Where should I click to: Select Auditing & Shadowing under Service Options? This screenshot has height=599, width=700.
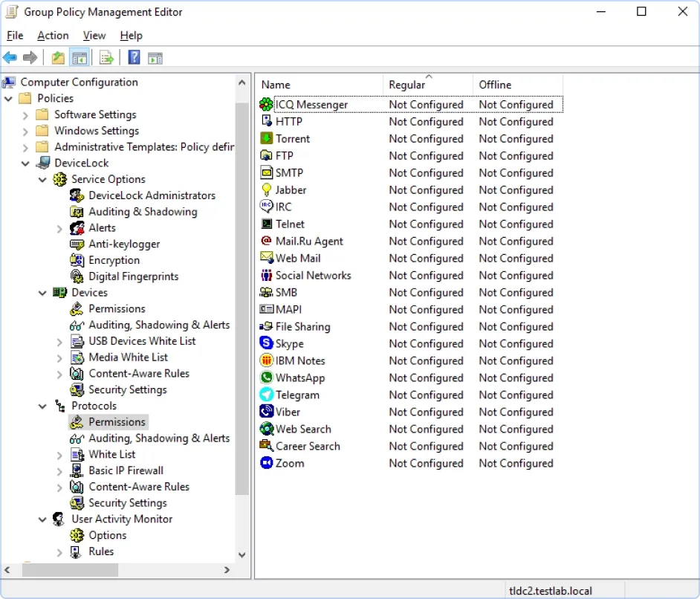(143, 212)
